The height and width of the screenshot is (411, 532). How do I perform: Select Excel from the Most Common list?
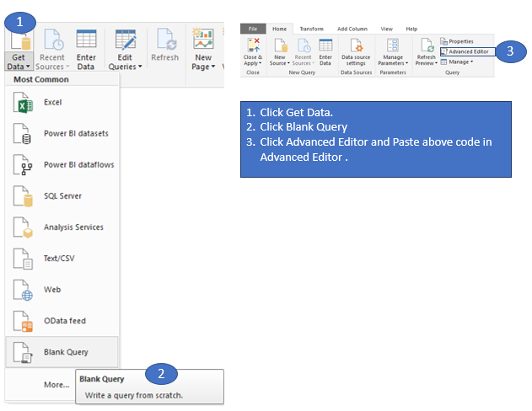(x=62, y=102)
